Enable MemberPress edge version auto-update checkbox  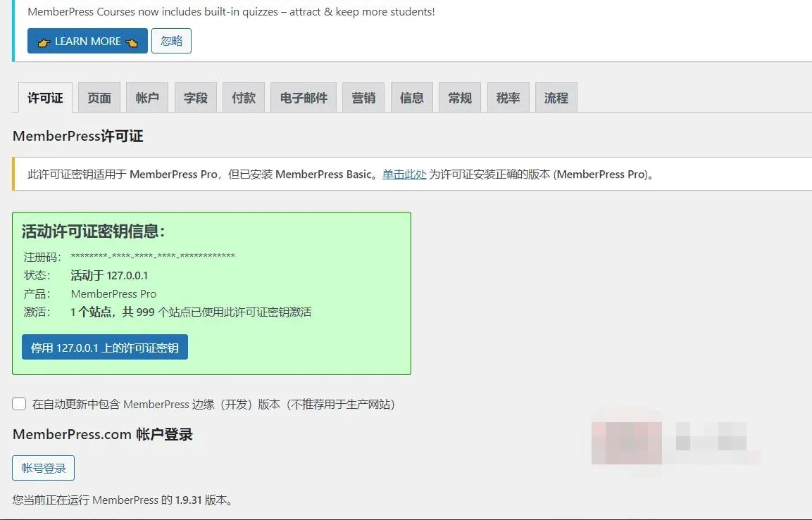pos(19,404)
